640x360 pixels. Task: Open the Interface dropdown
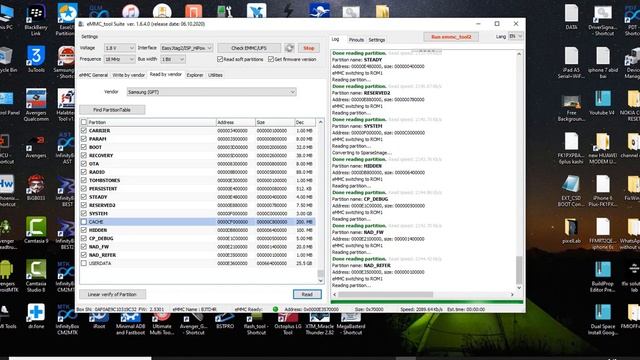pyautogui.click(x=187, y=48)
